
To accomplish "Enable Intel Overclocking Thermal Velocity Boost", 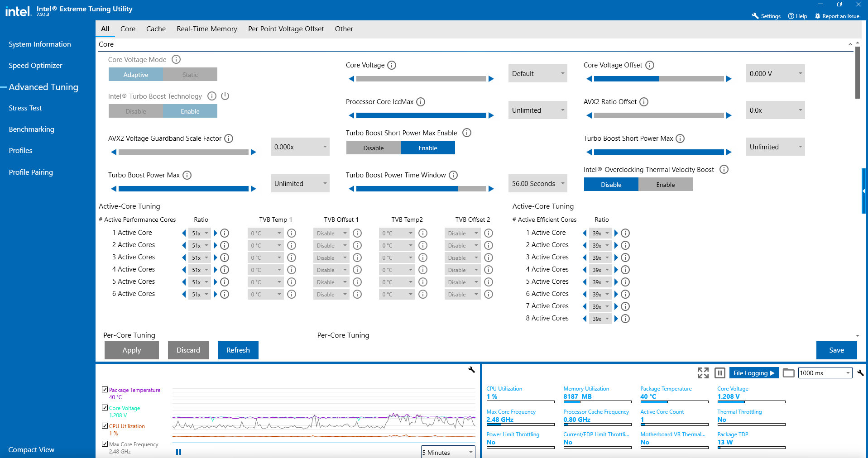I will [665, 185].
